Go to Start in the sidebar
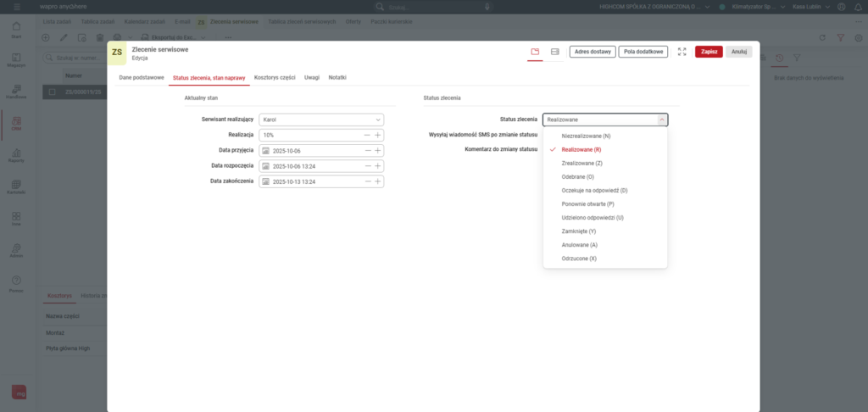 tap(17, 30)
